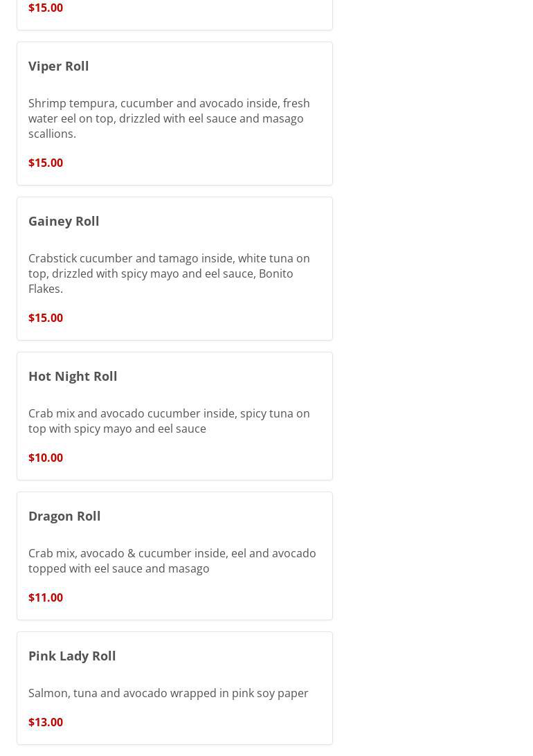The width and height of the screenshot is (533, 756).
Task: Click the Viper Roll shrimp tempura description
Action: click(169, 118)
